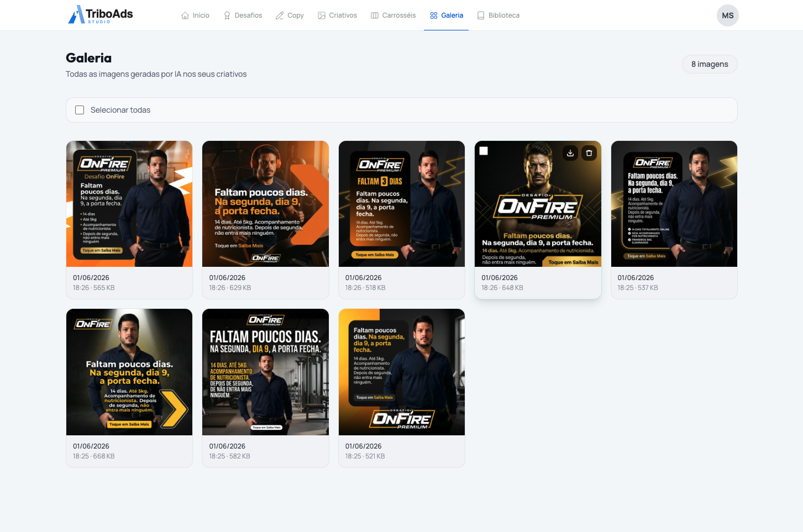Open the 565 KB image thumbnail
The width and height of the screenshot is (803, 532).
(129, 204)
